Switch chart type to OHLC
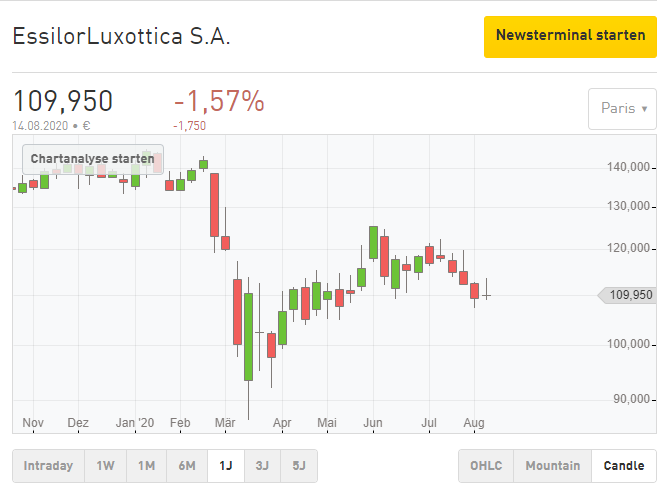 (486, 465)
